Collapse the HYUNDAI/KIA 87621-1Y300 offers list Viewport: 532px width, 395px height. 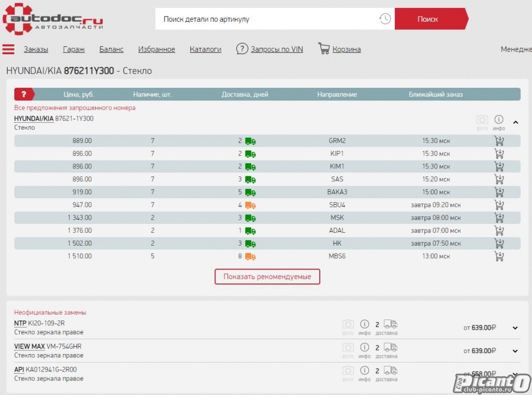(516, 122)
